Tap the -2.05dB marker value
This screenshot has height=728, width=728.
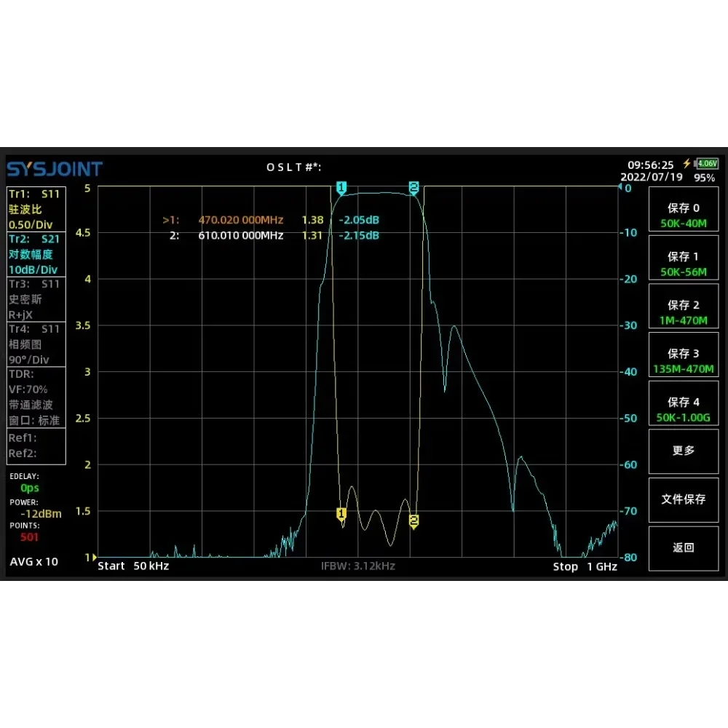pos(359,220)
